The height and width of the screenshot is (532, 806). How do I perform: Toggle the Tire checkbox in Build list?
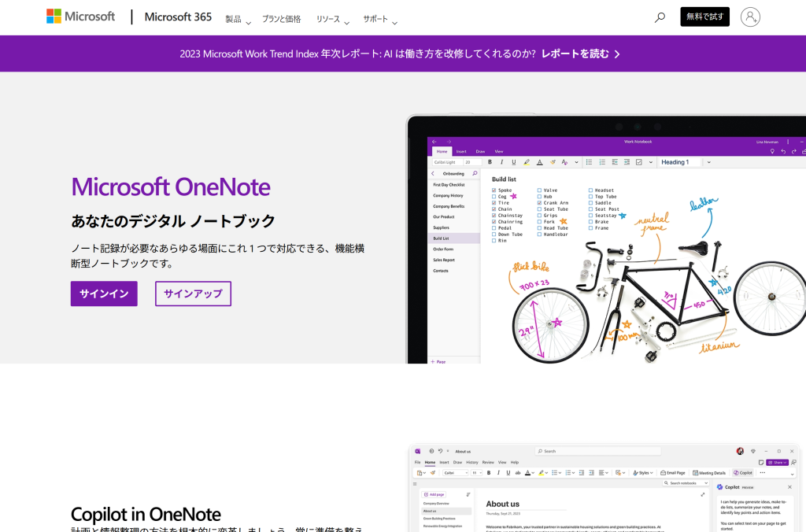(x=494, y=202)
